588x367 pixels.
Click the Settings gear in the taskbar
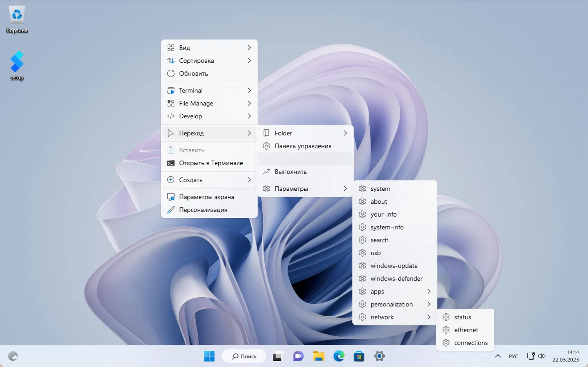379,356
